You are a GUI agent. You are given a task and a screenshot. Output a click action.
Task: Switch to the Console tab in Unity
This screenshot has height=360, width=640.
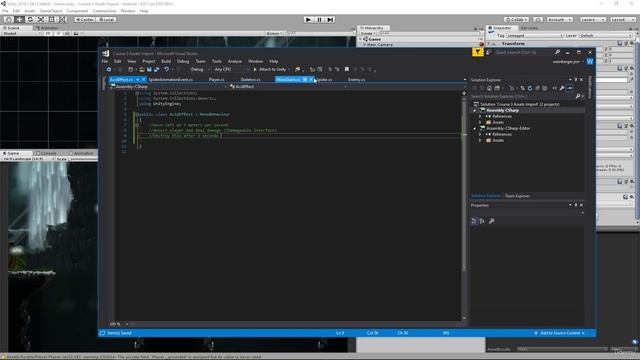48,153
